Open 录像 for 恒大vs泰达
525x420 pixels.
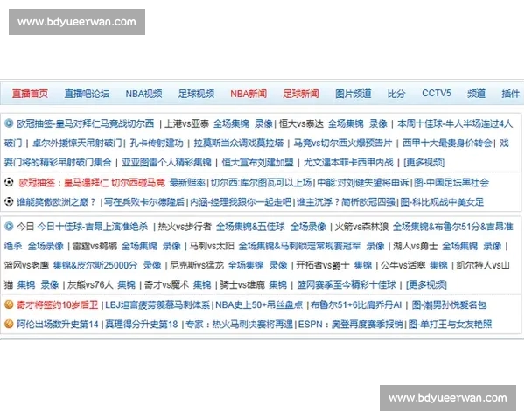click(378, 123)
